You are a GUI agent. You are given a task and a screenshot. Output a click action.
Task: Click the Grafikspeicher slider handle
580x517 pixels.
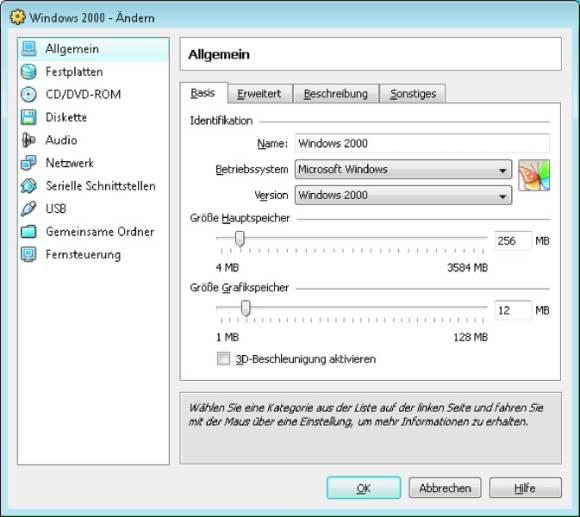246,308
